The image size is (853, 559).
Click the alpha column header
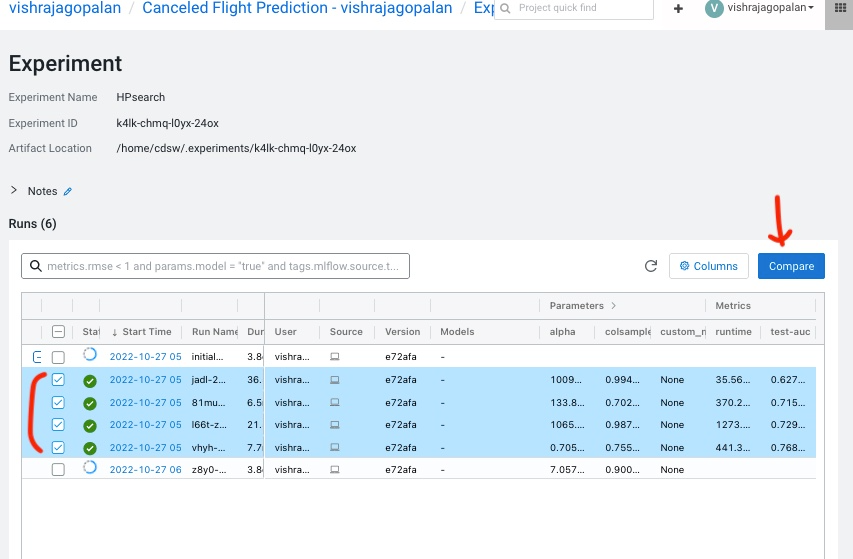(563, 332)
